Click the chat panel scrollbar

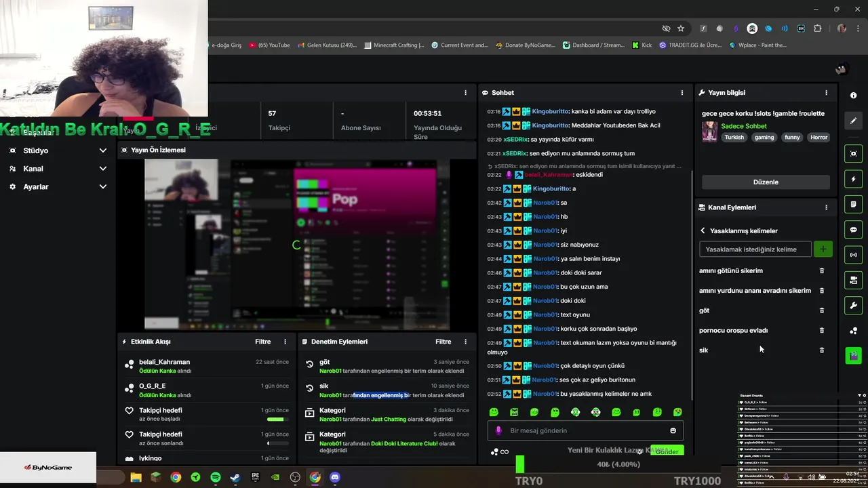(x=692, y=285)
